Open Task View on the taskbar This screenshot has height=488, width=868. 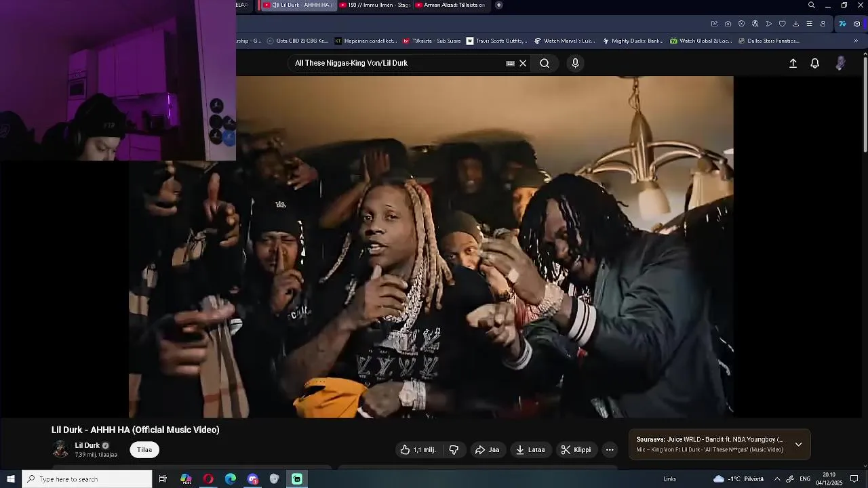tap(163, 479)
